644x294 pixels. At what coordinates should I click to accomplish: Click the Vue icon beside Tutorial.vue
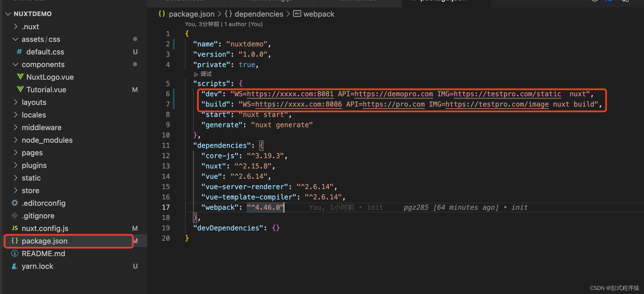pyautogui.click(x=20, y=89)
